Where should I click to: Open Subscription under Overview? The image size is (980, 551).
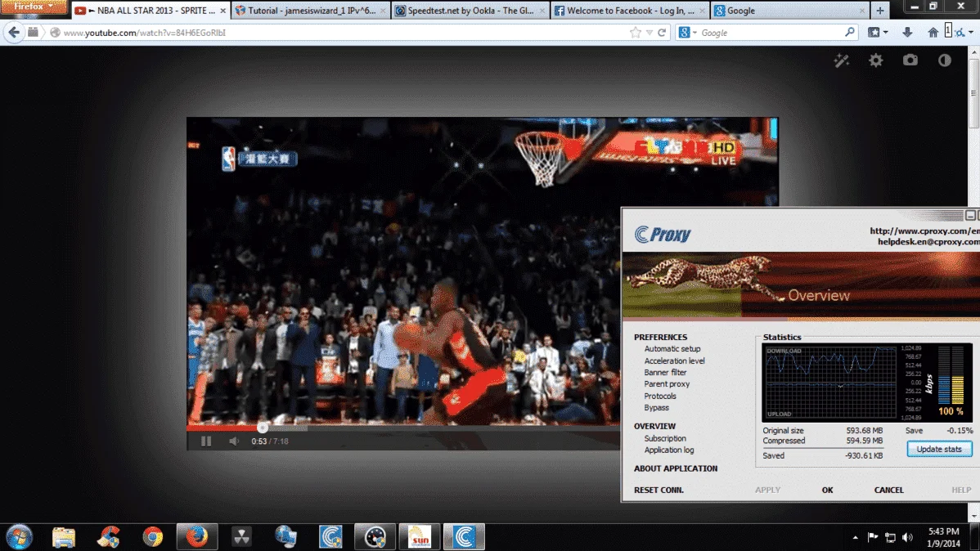click(x=665, y=438)
